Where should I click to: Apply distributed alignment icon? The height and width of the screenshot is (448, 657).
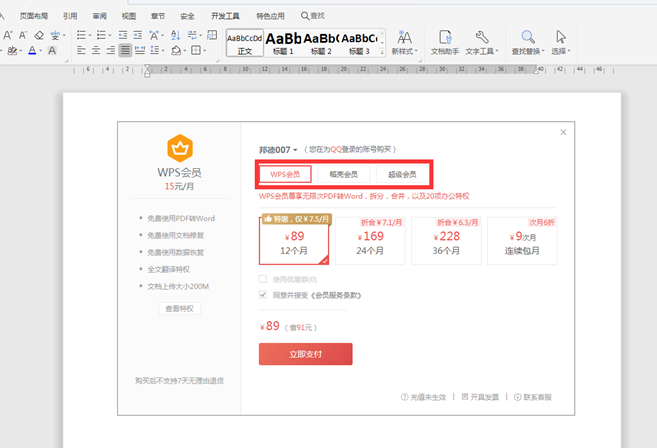(x=140, y=51)
